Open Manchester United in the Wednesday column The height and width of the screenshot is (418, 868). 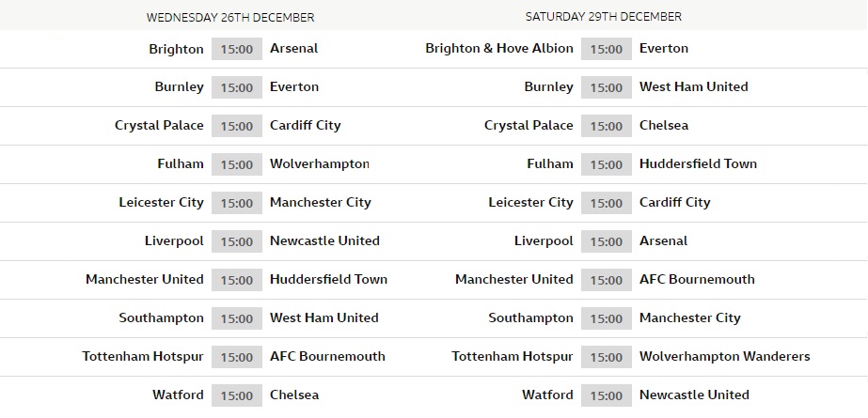(x=144, y=279)
